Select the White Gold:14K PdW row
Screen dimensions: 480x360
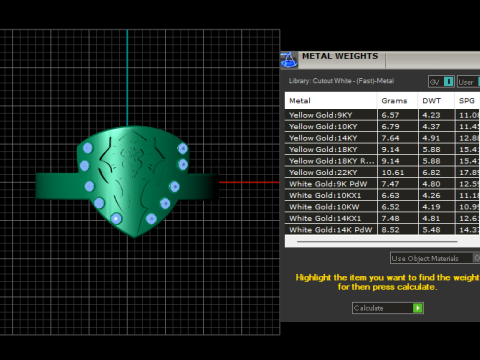point(382,230)
